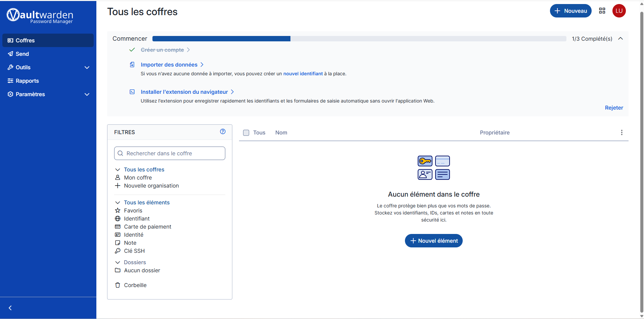644x319 pixels.
Task: Select the Tous checkbox above the item list
Action: 246,132
